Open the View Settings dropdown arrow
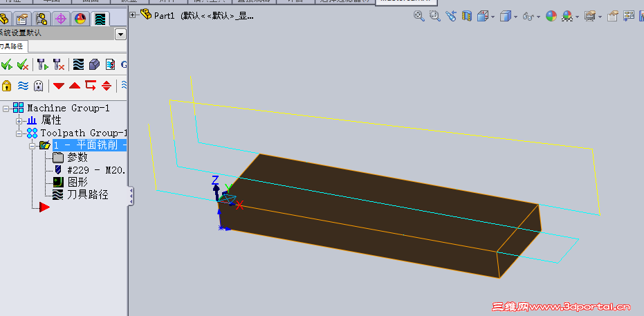 (x=600, y=17)
